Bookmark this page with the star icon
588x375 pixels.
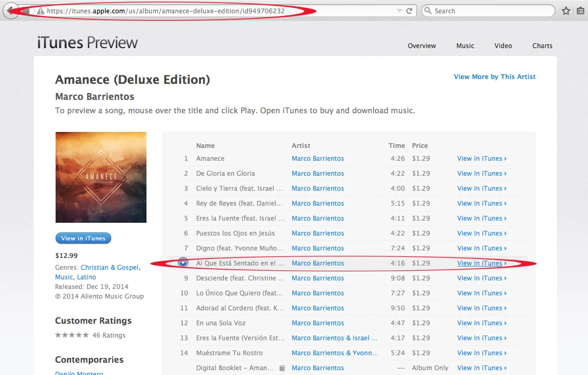coord(566,11)
